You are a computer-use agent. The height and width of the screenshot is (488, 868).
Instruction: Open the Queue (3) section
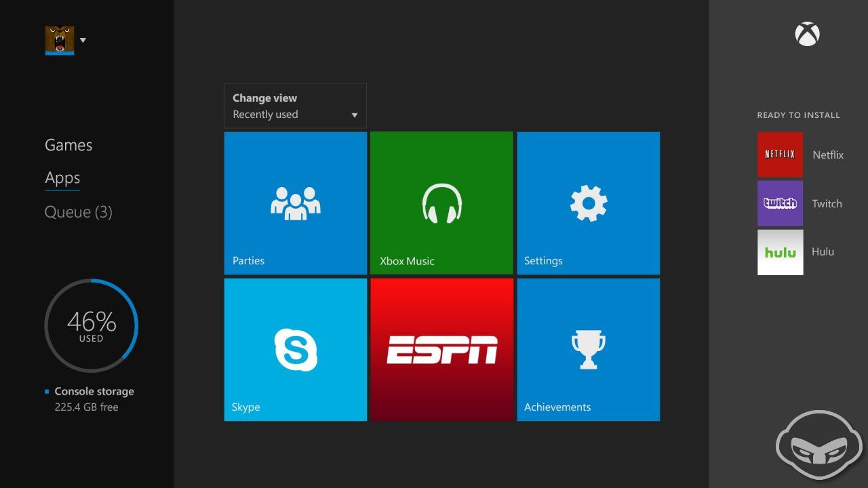tap(78, 212)
